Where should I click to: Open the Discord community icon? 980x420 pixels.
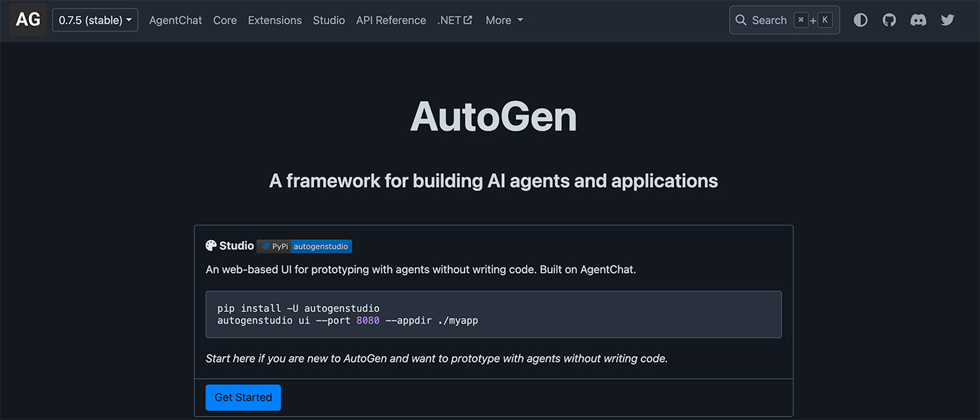pos(918,20)
